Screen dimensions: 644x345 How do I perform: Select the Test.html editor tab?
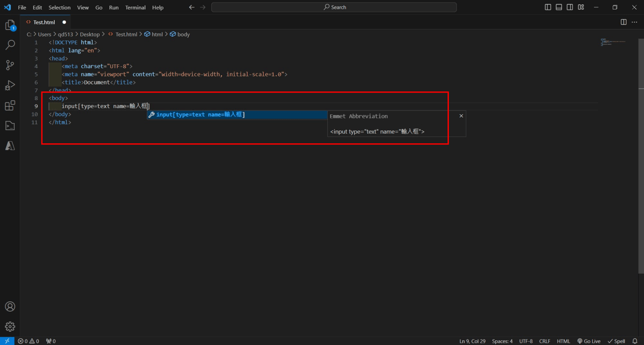pyautogui.click(x=45, y=22)
